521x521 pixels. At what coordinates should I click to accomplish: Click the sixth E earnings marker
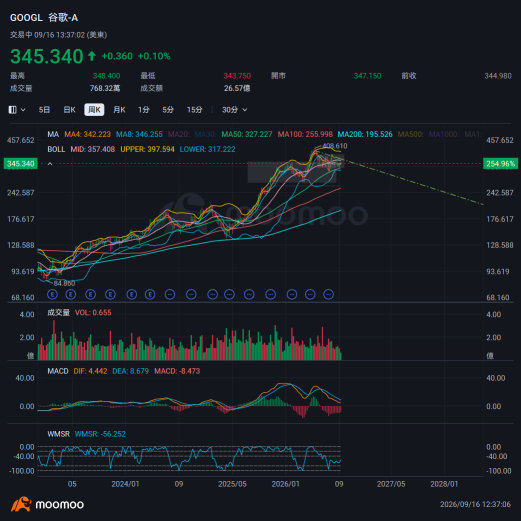pyautogui.click(x=150, y=294)
